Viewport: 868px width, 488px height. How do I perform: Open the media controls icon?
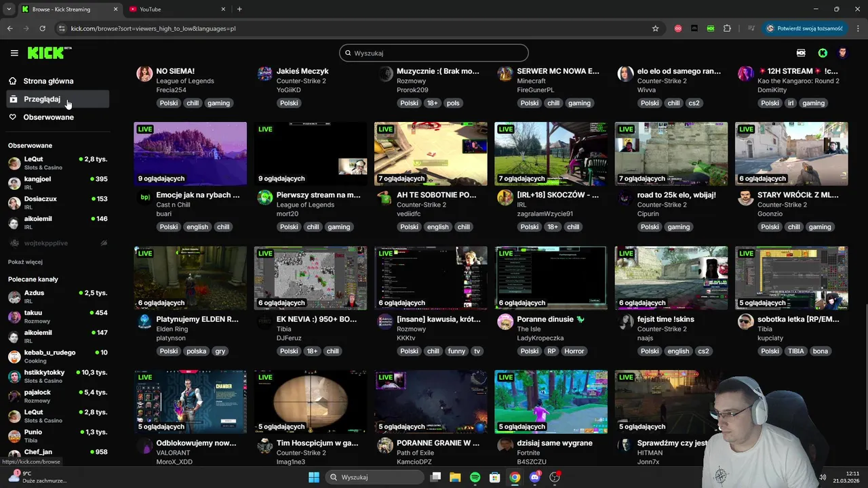(751, 28)
